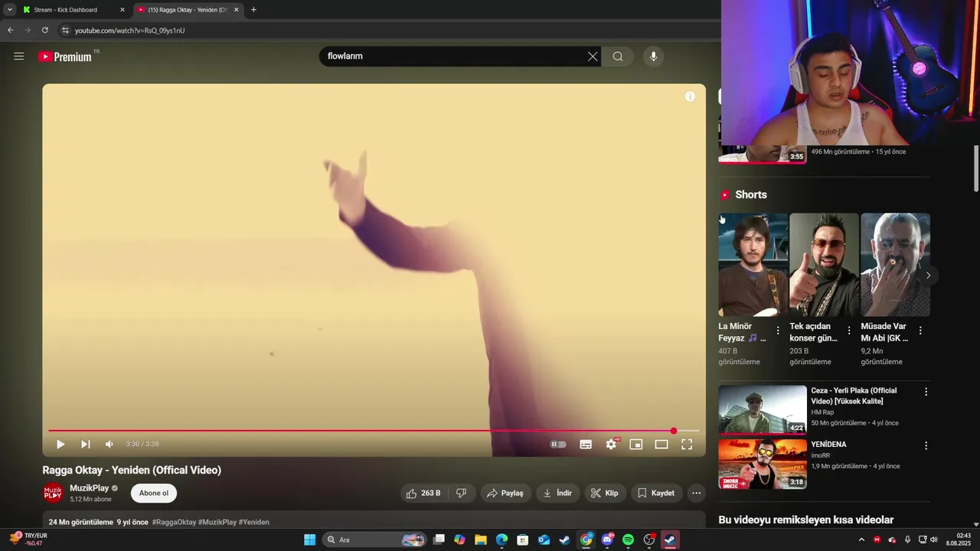980x551 pixels.
Task: Open the "Tek açıdan konser gün..." short thumbnail
Action: tap(824, 265)
